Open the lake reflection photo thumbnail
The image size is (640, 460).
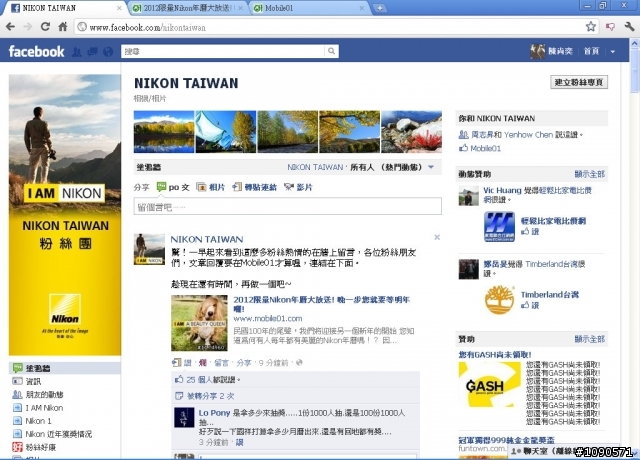pos(164,132)
